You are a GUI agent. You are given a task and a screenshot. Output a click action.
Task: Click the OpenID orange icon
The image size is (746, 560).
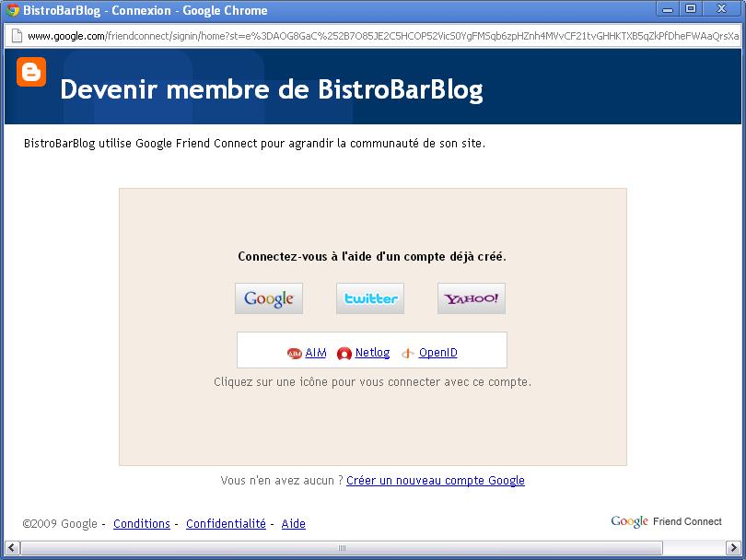[408, 354]
